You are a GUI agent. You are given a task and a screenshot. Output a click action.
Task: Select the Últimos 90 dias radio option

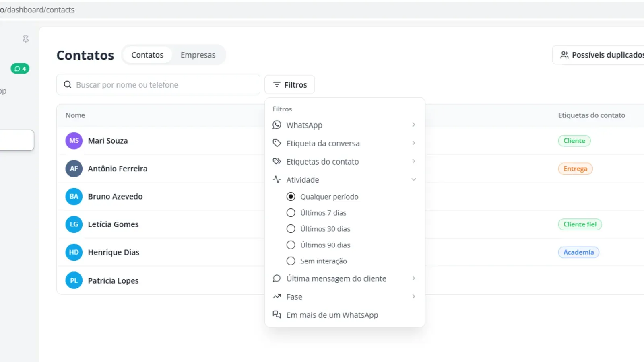[x=291, y=245]
